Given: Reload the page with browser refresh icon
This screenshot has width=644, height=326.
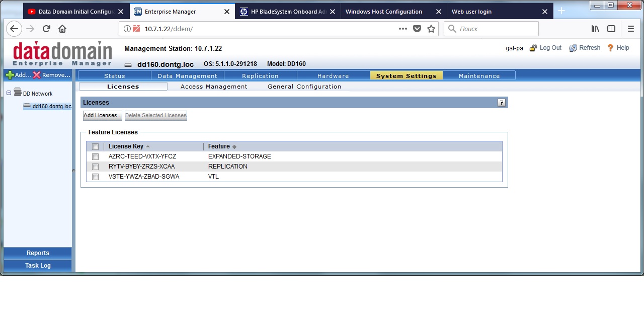Looking at the screenshot, I should tap(46, 29).
